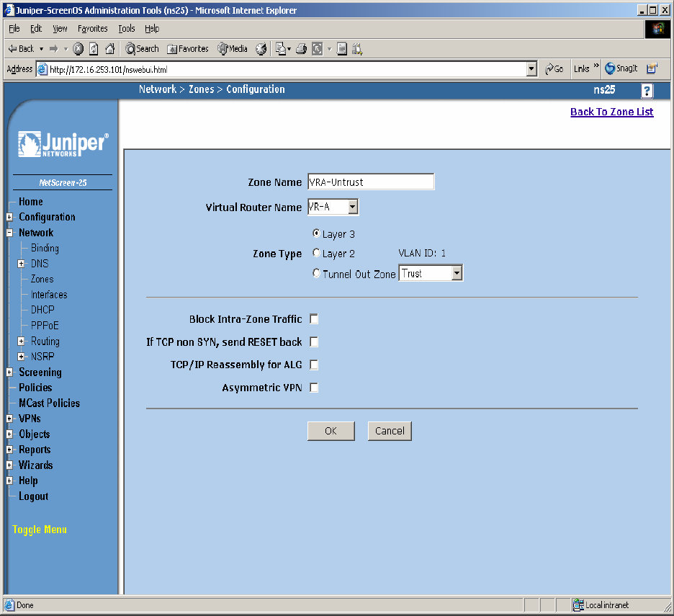Open the Tools menu
The height and width of the screenshot is (616, 674).
click(x=127, y=28)
